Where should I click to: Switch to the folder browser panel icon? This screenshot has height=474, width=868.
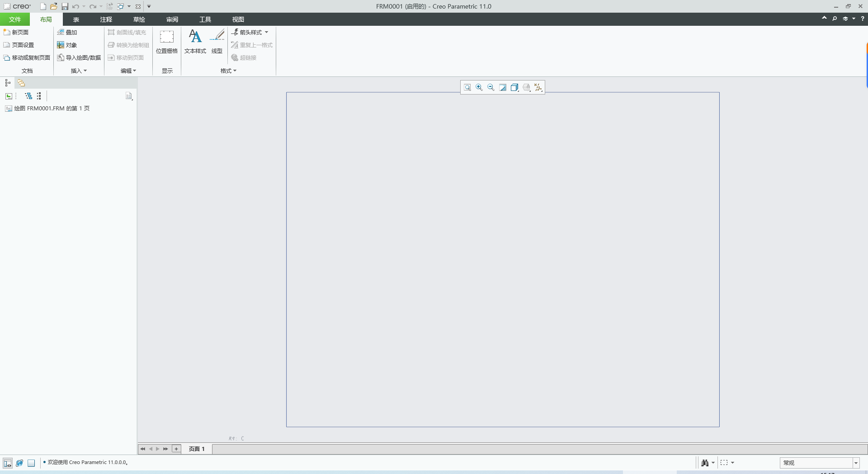click(x=21, y=83)
